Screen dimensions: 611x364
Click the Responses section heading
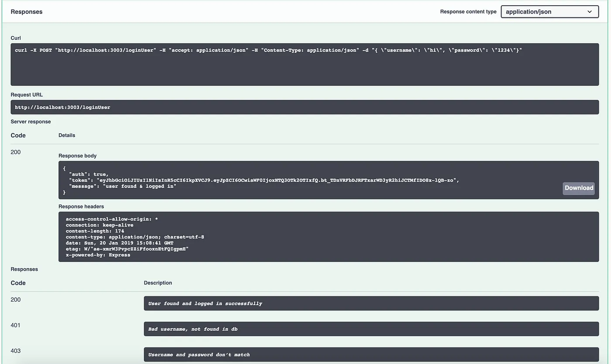coord(26,11)
